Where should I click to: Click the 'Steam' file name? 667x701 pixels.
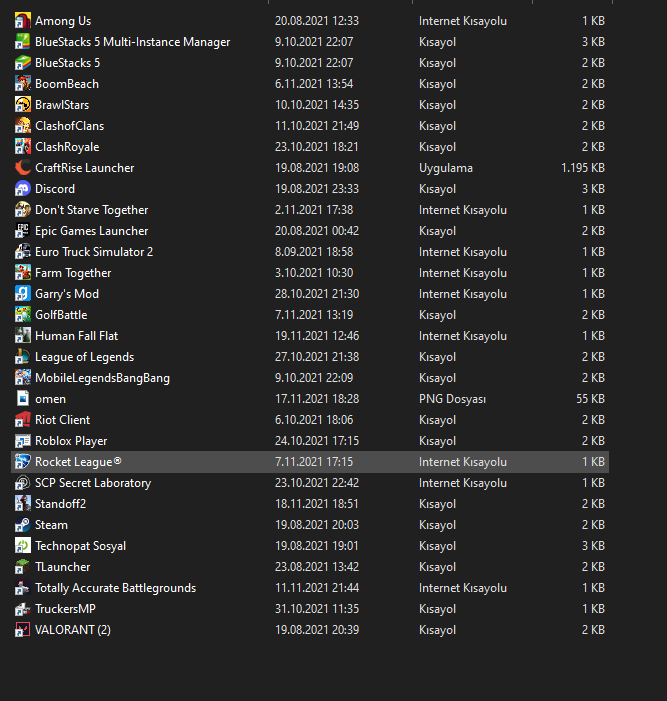(x=51, y=525)
